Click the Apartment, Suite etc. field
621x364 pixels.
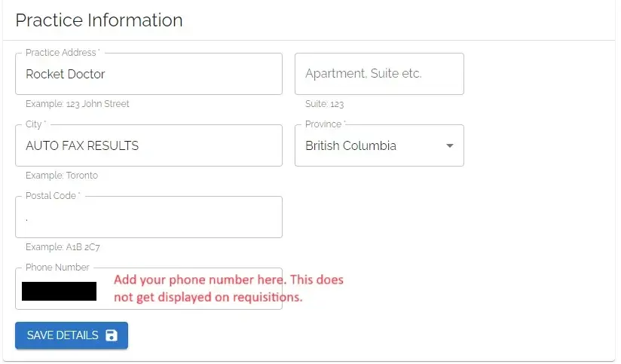click(378, 74)
